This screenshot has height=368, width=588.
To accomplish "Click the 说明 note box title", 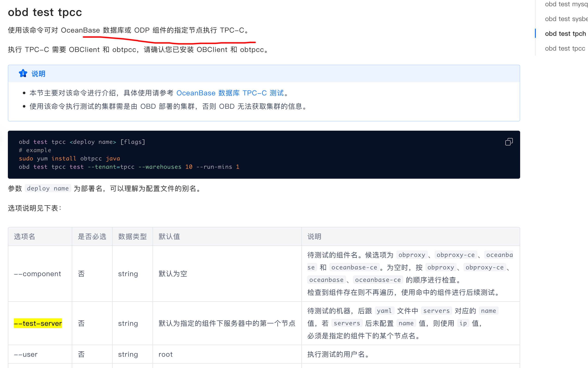I will pos(39,73).
